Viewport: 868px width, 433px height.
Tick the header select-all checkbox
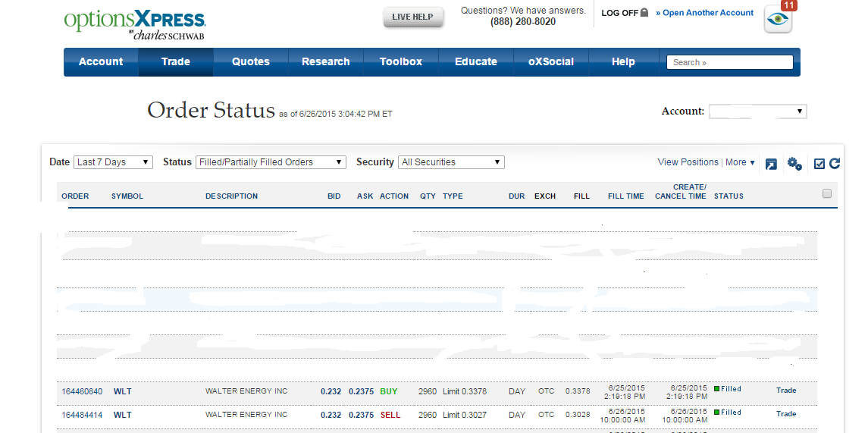click(827, 193)
